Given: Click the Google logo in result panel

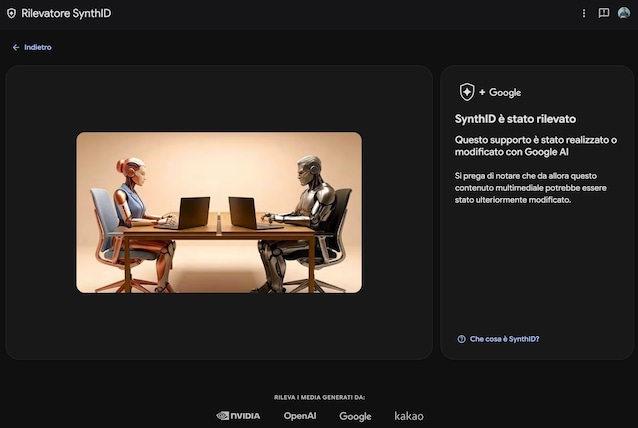Looking at the screenshot, I should coord(505,93).
